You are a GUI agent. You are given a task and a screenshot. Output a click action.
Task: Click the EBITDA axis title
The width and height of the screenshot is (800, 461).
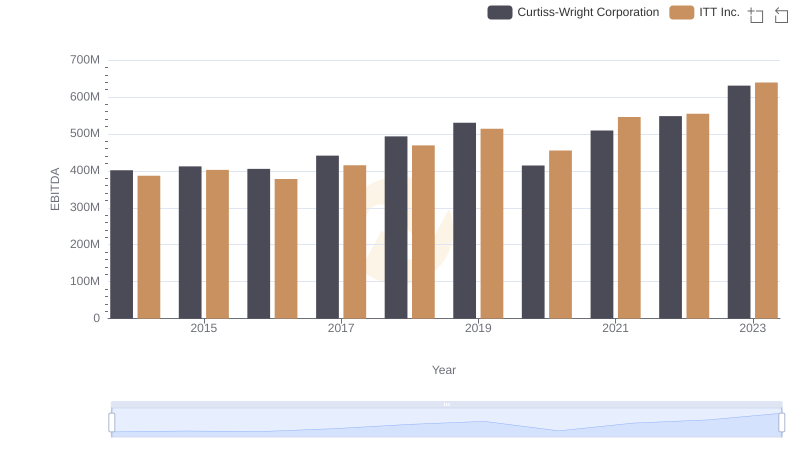55,189
